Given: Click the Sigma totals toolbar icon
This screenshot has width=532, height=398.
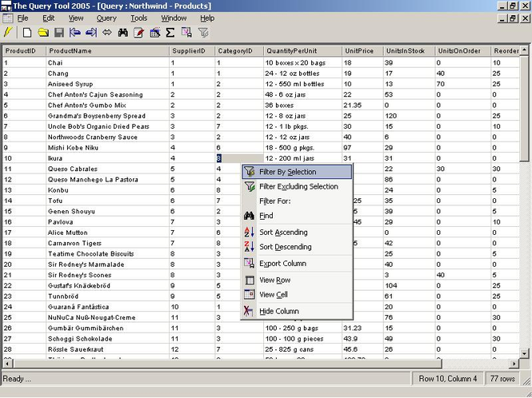Looking at the screenshot, I should click(x=170, y=33).
